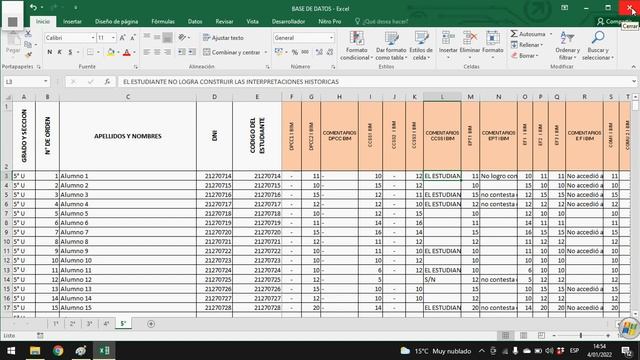The image size is (640, 360).
Task: Click the Pegar paste button
Action: 13,44
